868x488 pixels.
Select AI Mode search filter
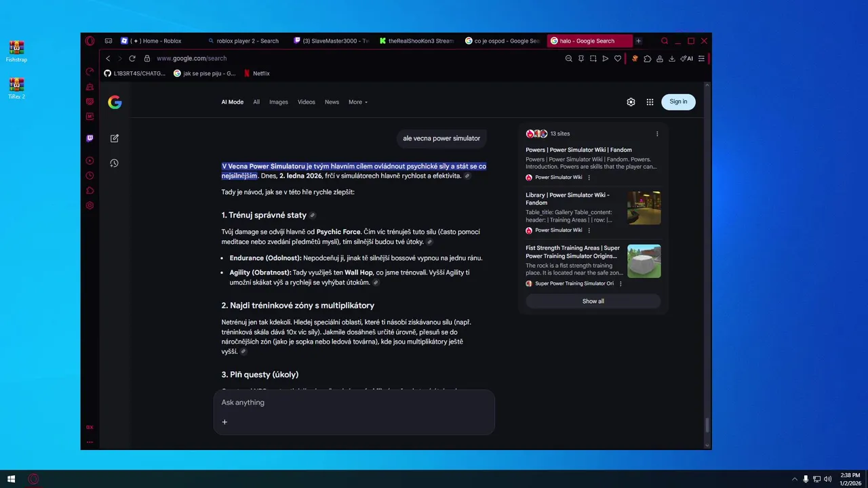tap(232, 102)
